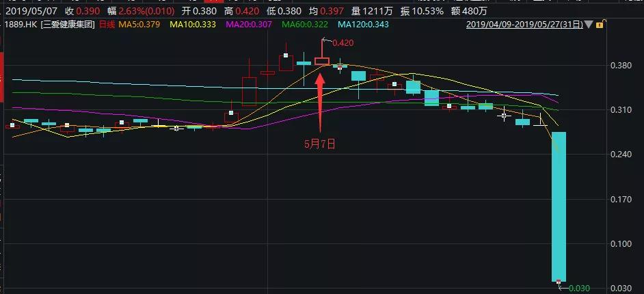Select the 日线 daily chart period label
Image resolution: width=644 pixels, height=294 pixels.
pyautogui.click(x=107, y=25)
